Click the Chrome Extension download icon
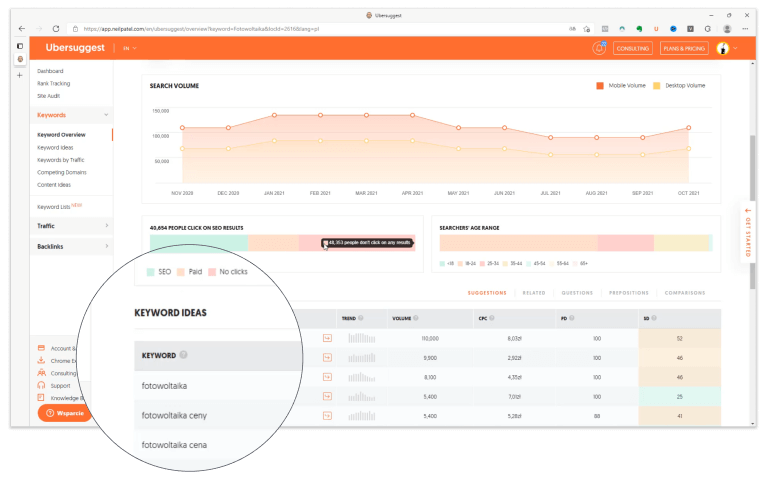The image size is (767, 480). tap(42, 361)
